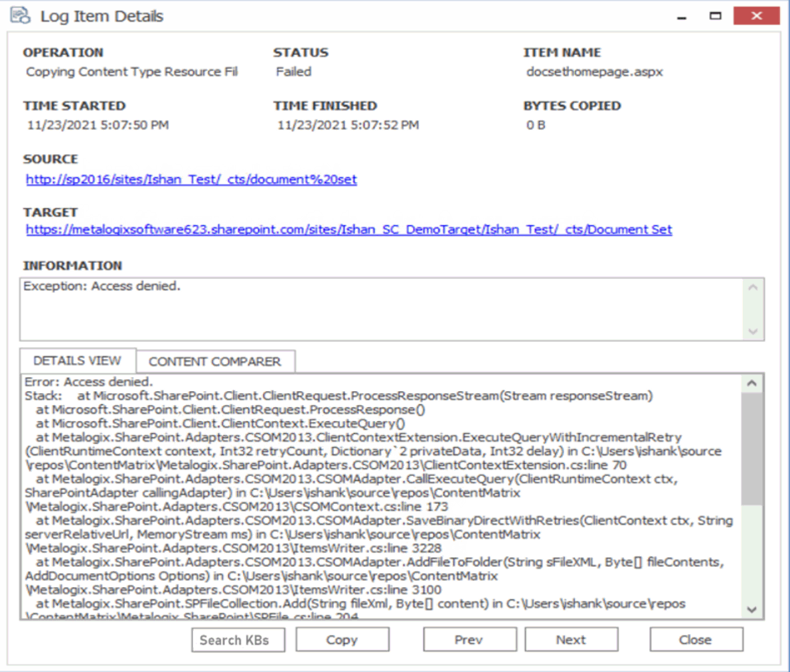Viewport: 790px width, 672px height.
Task: Click the up arrow on stack trace scrollbar
Action: click(x=752, y=382)
